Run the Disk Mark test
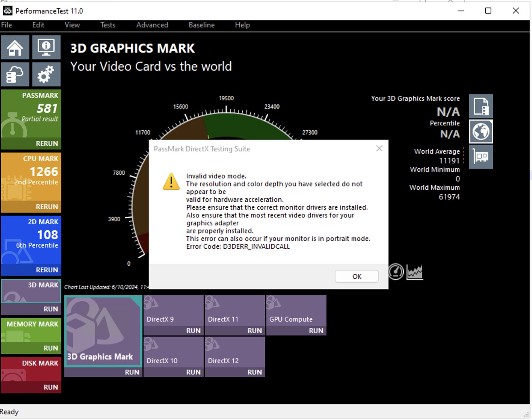This screenshot has height=420, width=532. (x=31, y=387)
